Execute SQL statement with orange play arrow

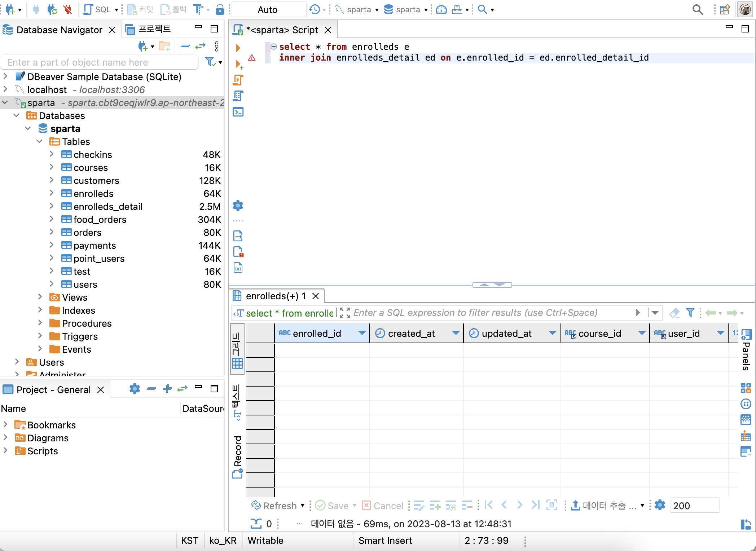point(238,48)
